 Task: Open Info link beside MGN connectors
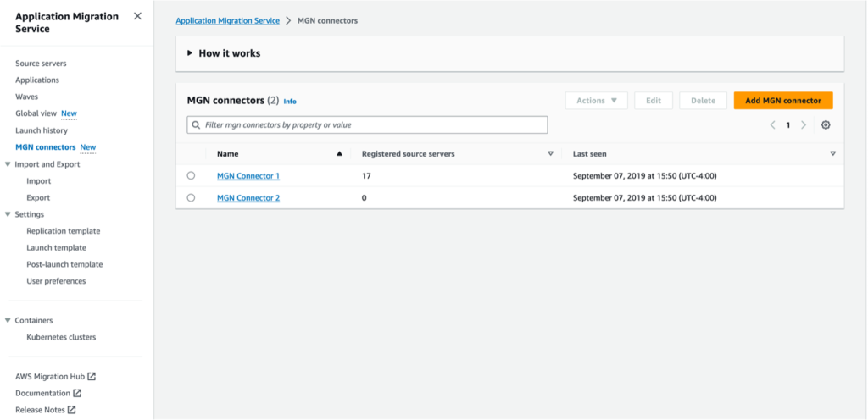pyautogui.click(x=290, y=102)
